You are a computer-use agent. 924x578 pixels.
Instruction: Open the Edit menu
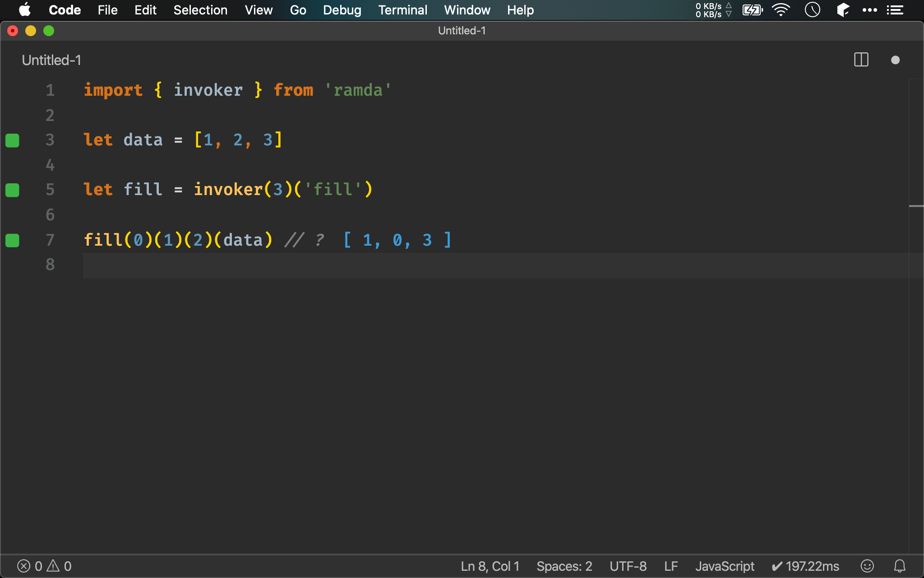coord(145,10)
